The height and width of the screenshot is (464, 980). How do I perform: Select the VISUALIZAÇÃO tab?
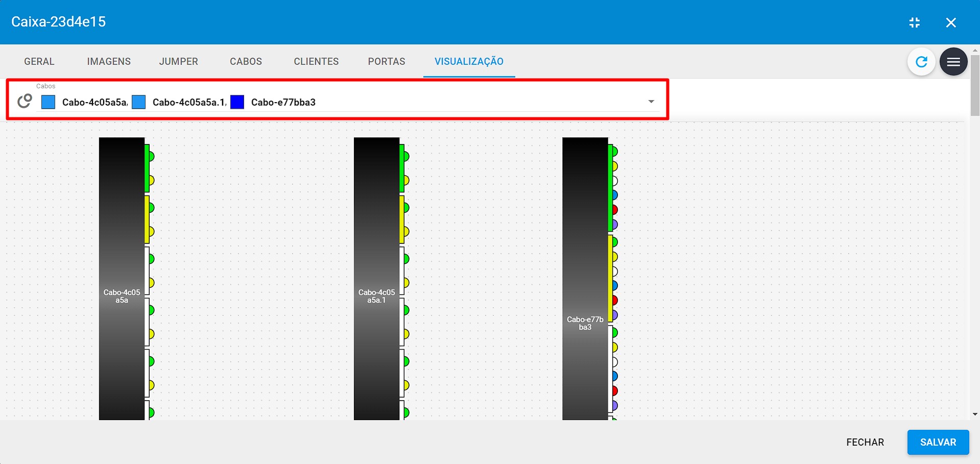[x=469, y=61]
